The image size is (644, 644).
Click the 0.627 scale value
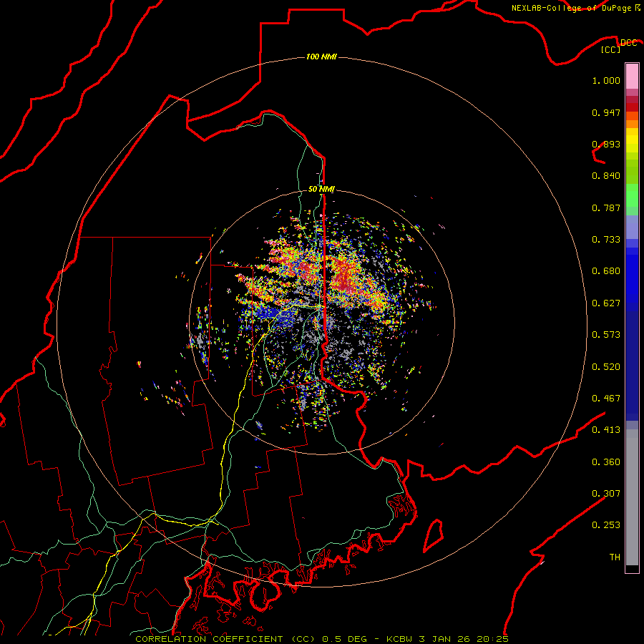[x=606, y=303]
